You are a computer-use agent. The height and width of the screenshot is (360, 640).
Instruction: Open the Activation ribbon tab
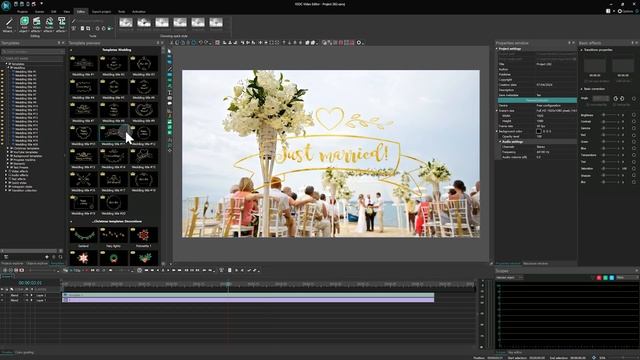139,12
